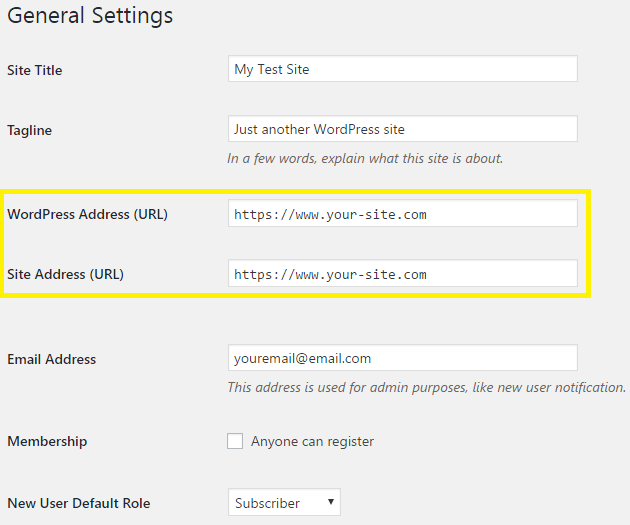Click the WordPress Address (URL) label

pyautogui.click(x=87, y=214)
